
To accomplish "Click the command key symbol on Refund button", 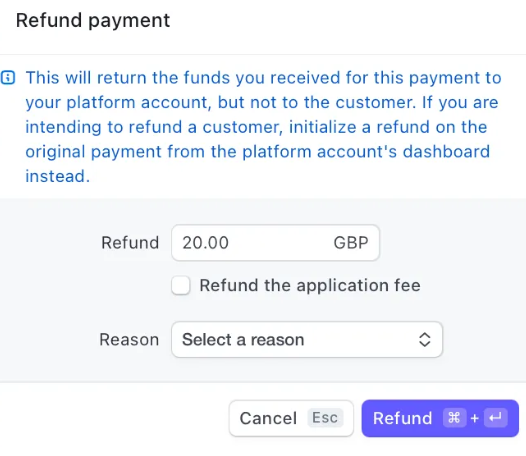I will (454, 418).
